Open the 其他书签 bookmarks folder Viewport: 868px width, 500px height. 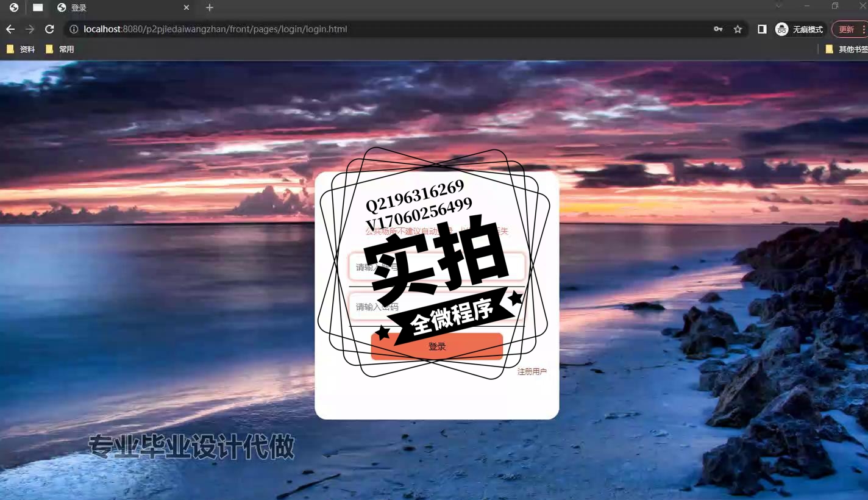(846, 49)
